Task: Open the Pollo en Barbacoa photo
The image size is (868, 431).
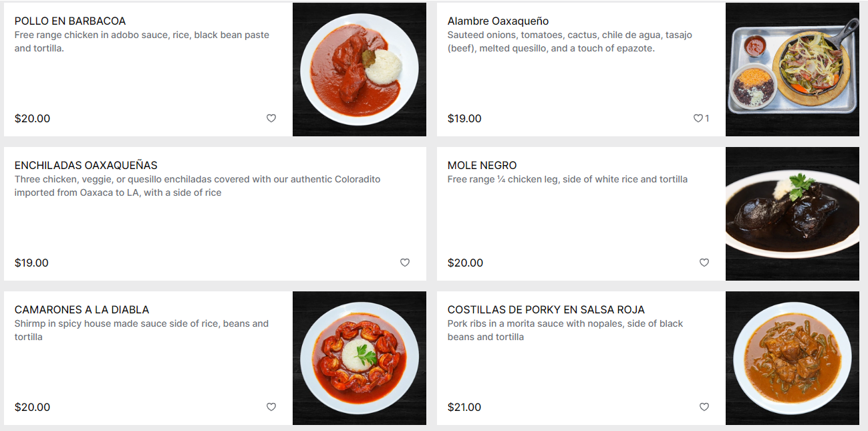Action: click(359, 69)
